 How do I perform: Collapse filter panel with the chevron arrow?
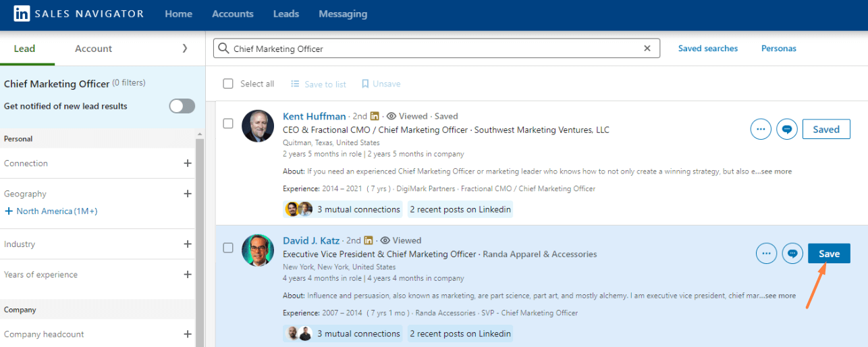(185, 49)
